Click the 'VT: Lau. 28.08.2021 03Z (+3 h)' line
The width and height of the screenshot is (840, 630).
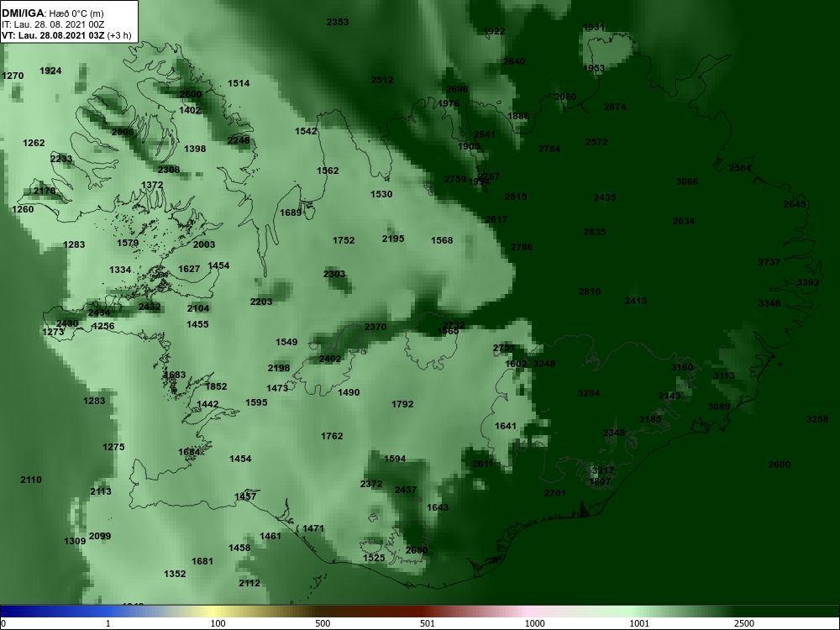point(66,36)
